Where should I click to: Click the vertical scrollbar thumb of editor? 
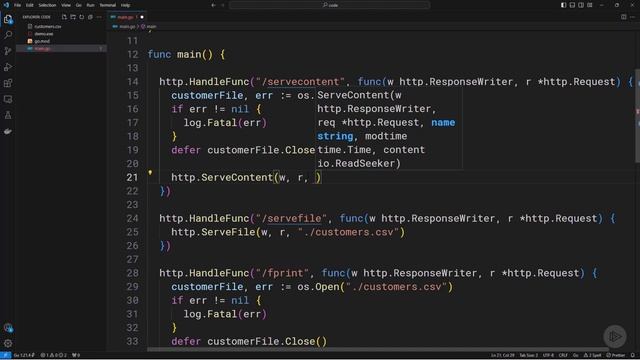click(x=637, y=116)
